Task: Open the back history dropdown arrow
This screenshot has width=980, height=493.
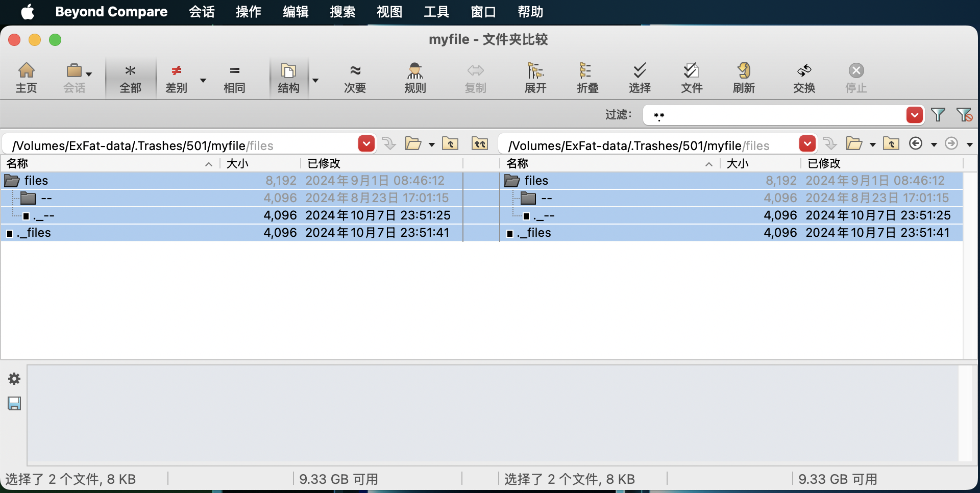Action: click(x=934, y=145)
